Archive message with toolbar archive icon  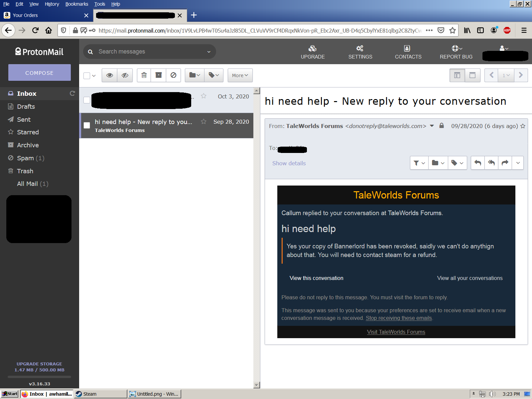click(x=159, y=75)
